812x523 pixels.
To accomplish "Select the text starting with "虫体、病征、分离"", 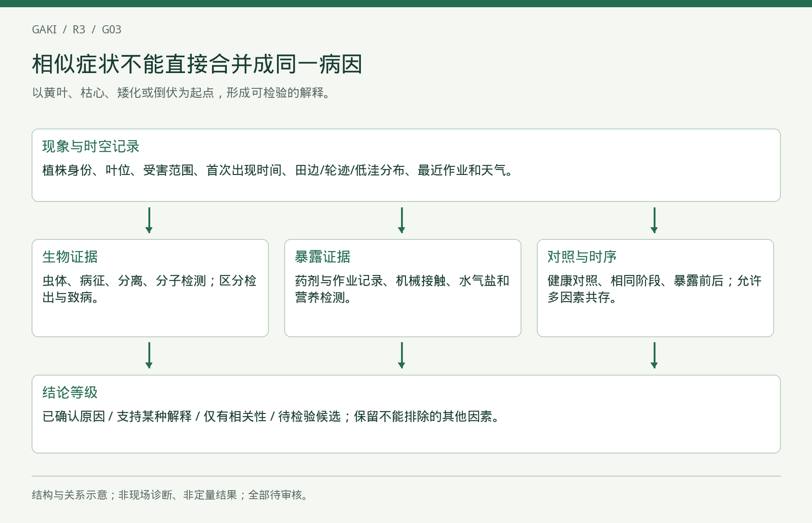I will tap(149, 289).
